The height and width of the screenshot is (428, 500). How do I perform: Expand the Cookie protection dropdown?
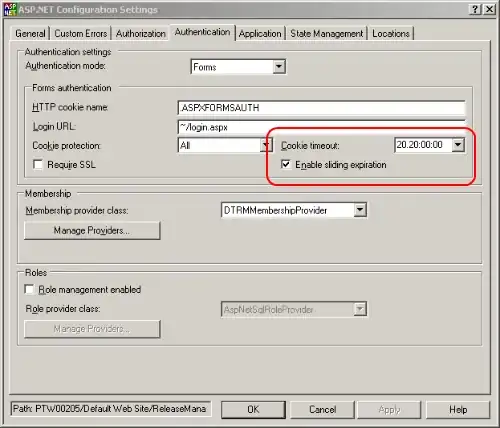coord(265,146)
